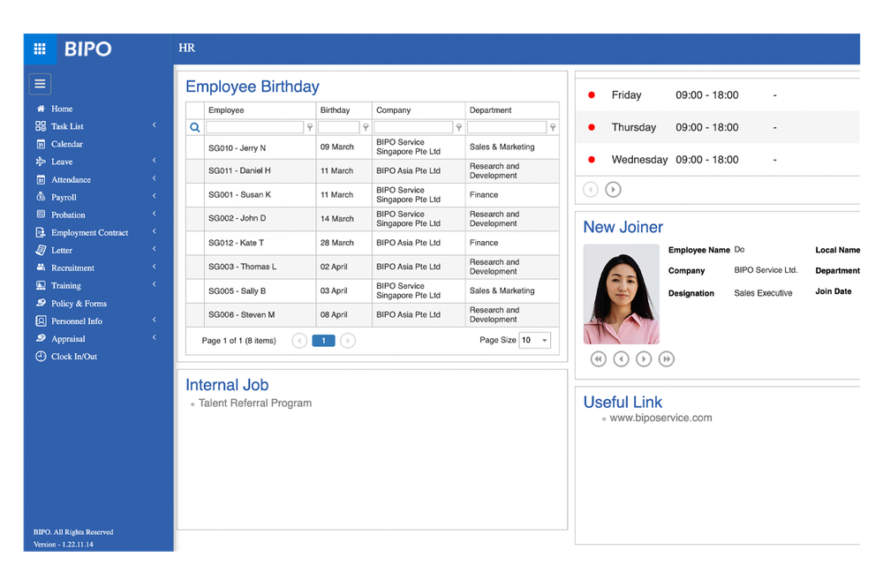Click the Employee filter input field

coord(254,127)
